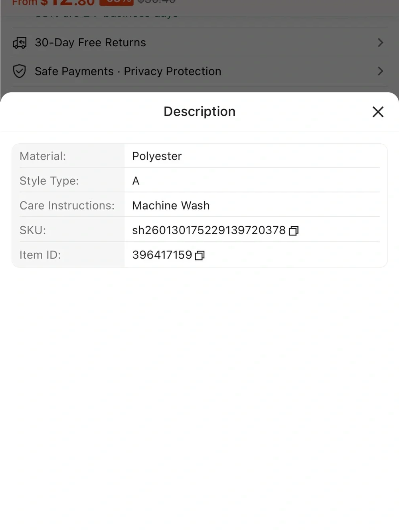Expand the 30-Day Free Returns chevron
Image resolution: width=399 pixels, height=532 pixels.
[380, 43]
